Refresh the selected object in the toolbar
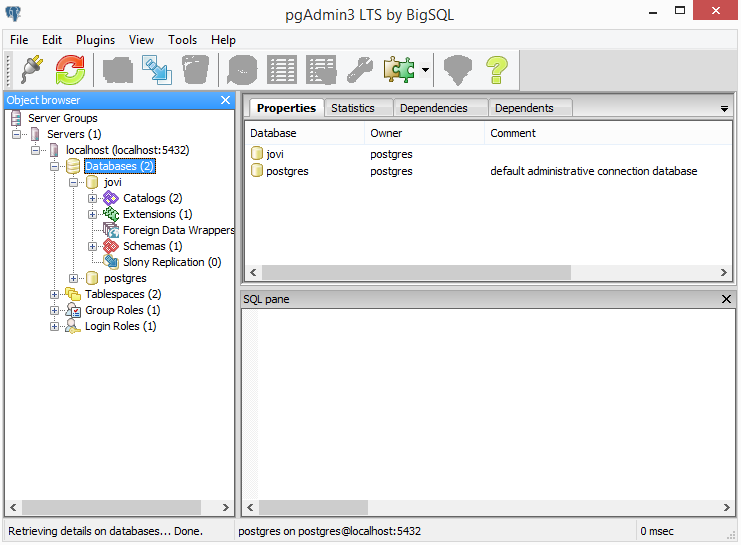741x545 pixels. pos(70,70)
